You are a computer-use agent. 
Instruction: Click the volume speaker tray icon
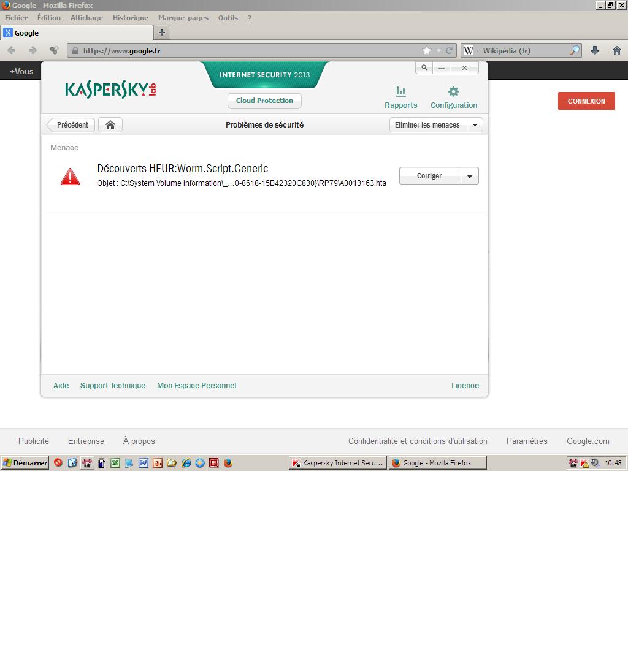[x=595, y=463]
